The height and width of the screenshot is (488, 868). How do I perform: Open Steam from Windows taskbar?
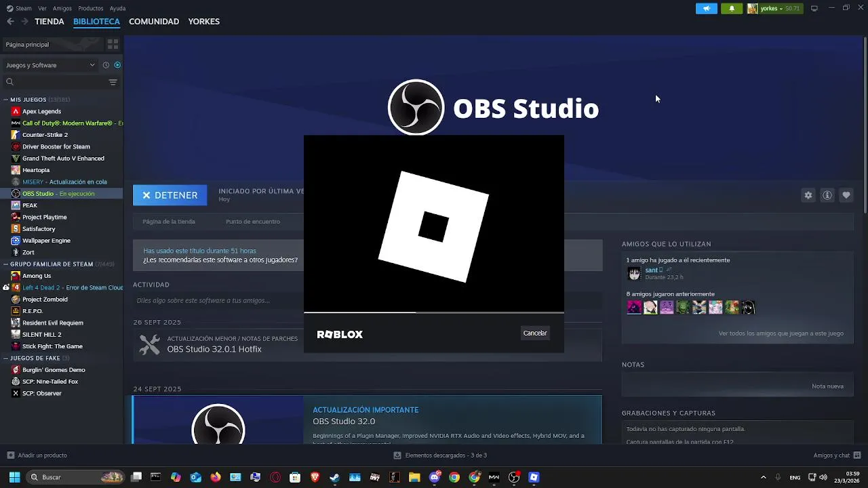coord(334,477)
